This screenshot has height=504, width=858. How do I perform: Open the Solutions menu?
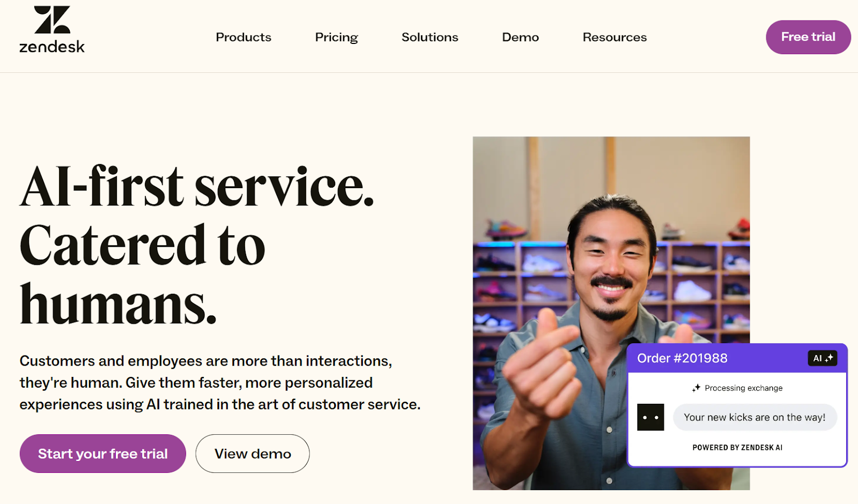(430, 38)
